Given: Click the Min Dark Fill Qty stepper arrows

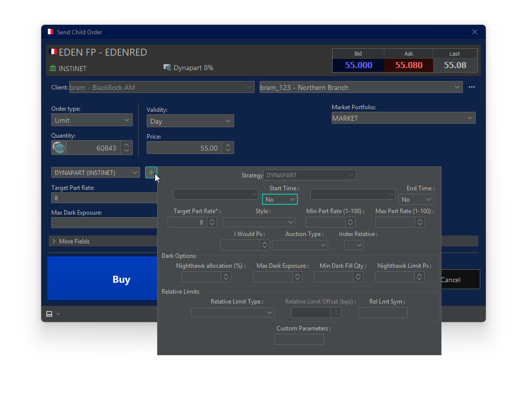Looking at the screenshot, I should point(358,277).
